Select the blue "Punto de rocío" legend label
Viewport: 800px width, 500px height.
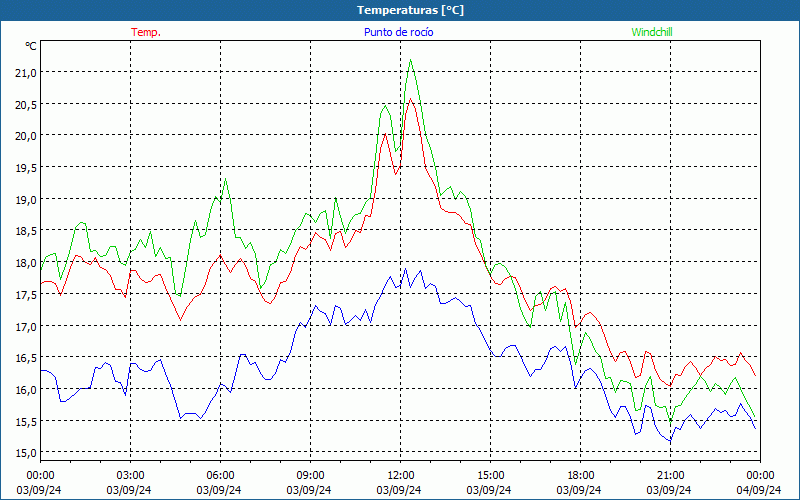[x=398, y=32]
